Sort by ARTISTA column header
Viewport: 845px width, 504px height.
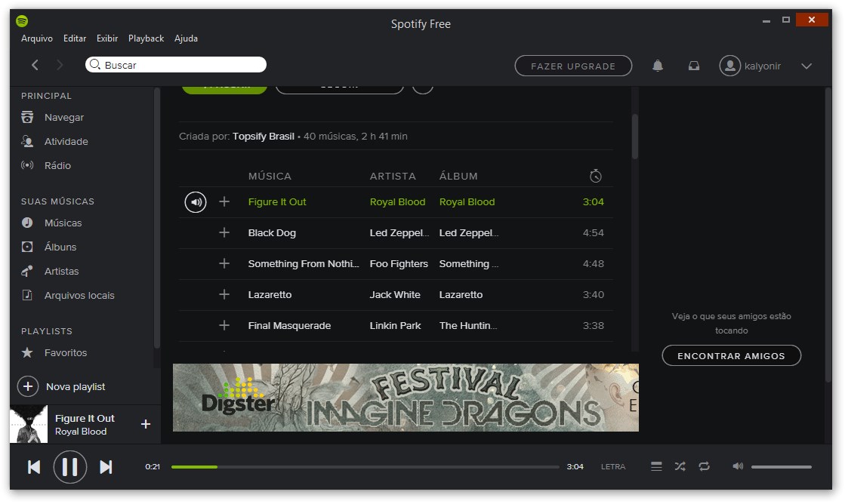pos(393,176)
